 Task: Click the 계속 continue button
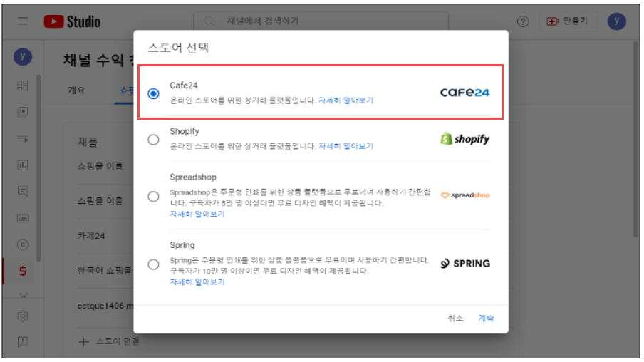click(x=486, y=318)
